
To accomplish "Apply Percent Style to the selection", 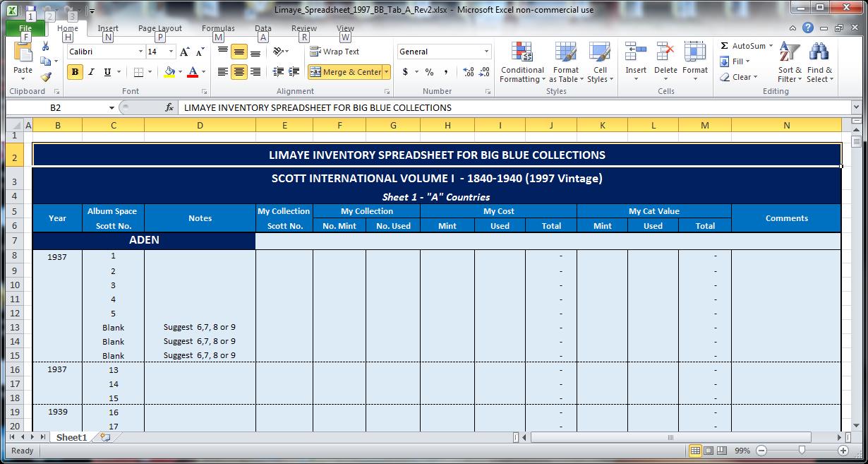I will point(428,73).
